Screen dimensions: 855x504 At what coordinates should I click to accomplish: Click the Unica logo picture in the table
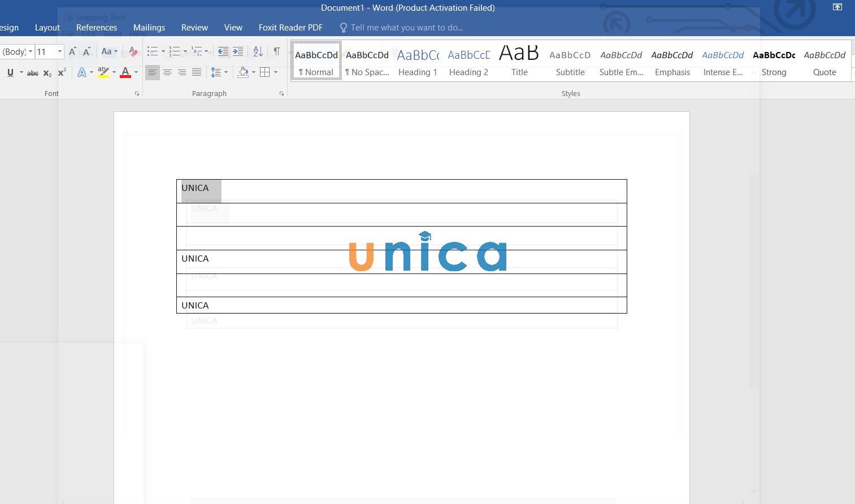tap(428, 251)
